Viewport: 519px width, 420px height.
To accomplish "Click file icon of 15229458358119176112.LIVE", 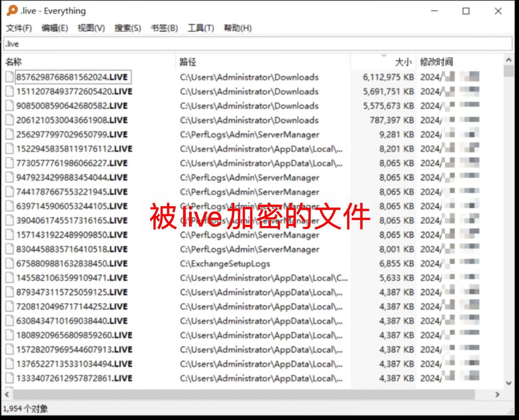I will click(9, 149).
